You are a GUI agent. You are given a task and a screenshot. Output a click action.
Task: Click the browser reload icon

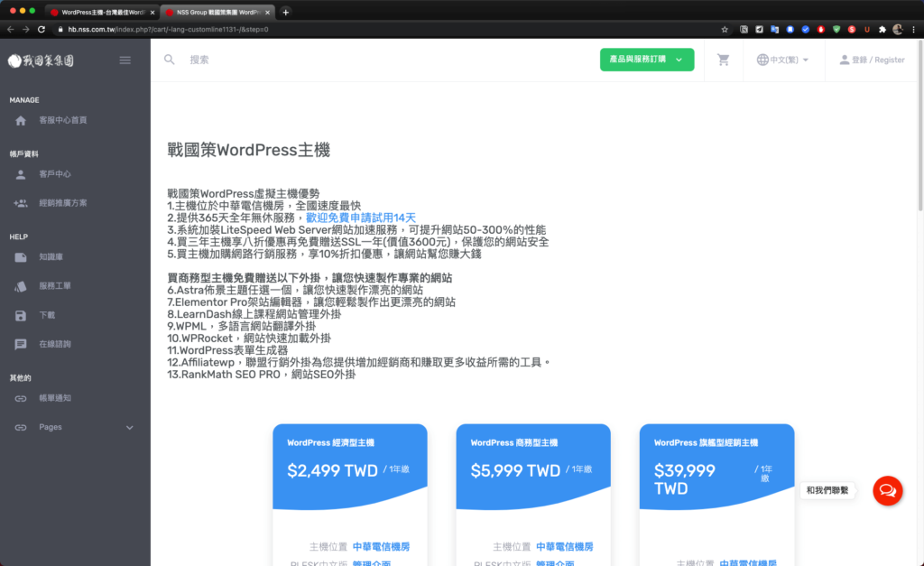pyautogui.click(x=42, y=29)
